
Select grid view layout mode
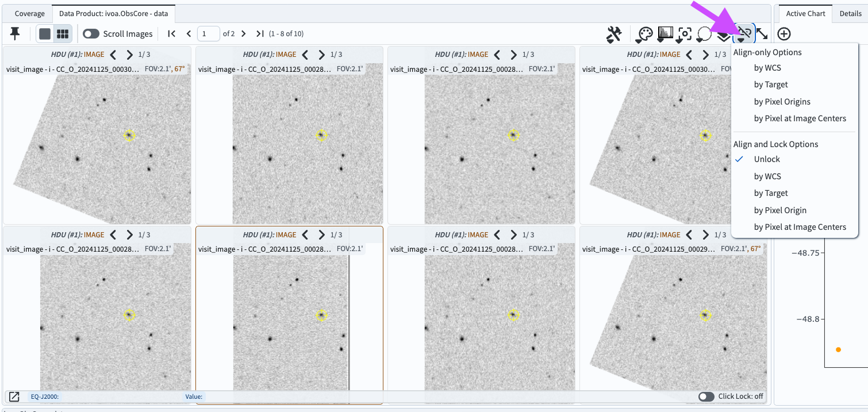click(x=62, y=33)
